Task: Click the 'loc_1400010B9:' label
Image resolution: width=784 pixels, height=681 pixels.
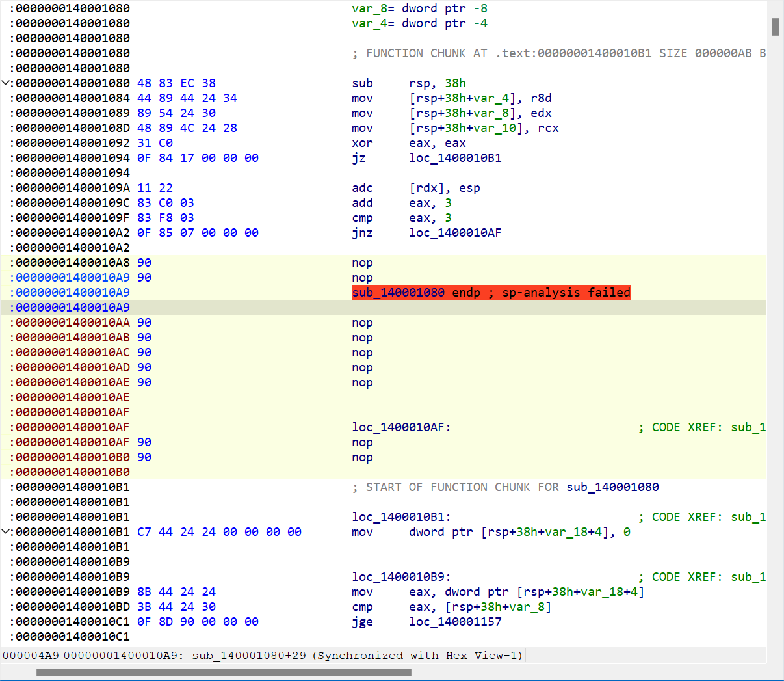Action: pos(401,577)
